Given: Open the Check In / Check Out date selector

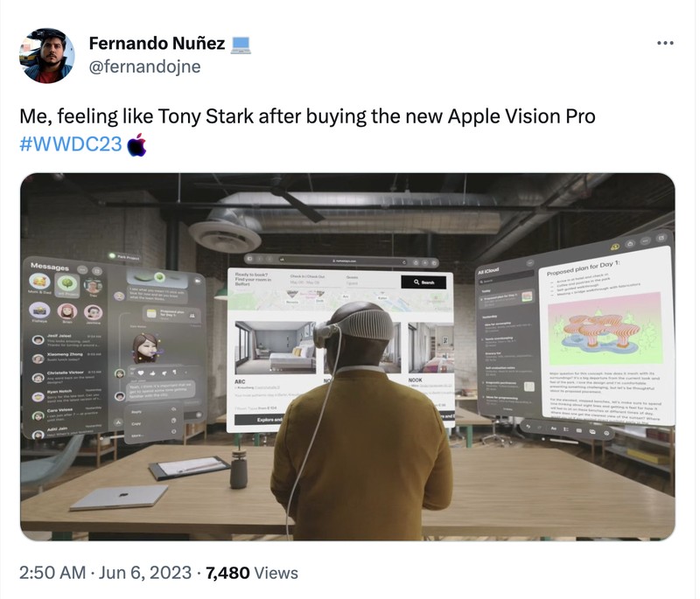Looking at the screenshot, I should tap(307, 281).
